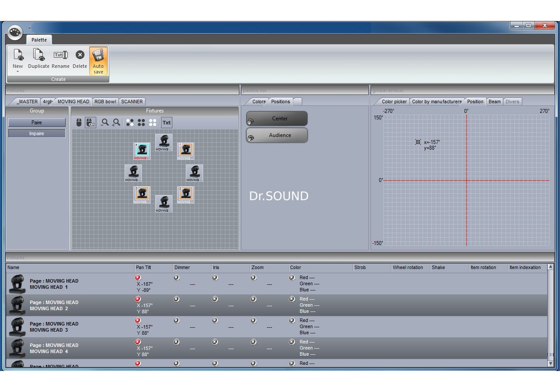
Task: Select the Paire group
Action: (x=37, y=122)
